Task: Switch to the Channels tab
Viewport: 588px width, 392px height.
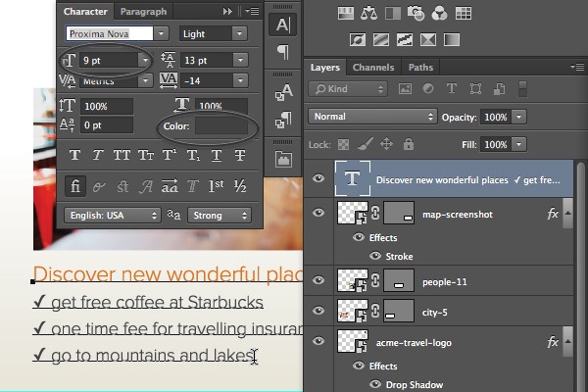Action: click(373, 68)
